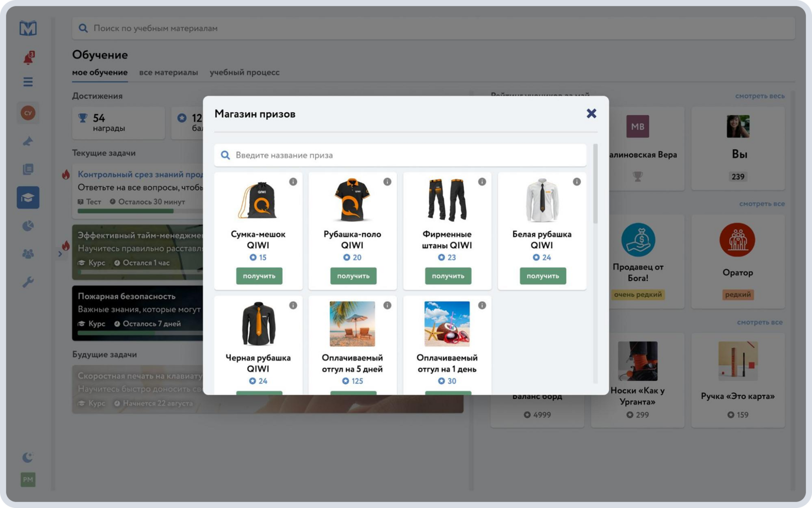Open the Вы rating card with 239
Screen dimensions: 812x508
[x=738, y=149]
